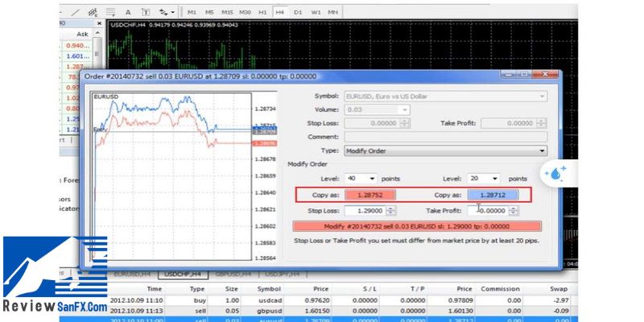Toggle the H1 timeframe button
The width and height of the screenshot is (644, 322).
pos(262,13)
